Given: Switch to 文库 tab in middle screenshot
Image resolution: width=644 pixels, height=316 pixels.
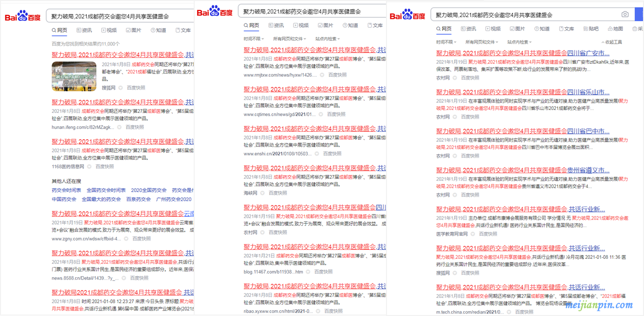Looking at the screenshot, I should [x=375, y=25].
